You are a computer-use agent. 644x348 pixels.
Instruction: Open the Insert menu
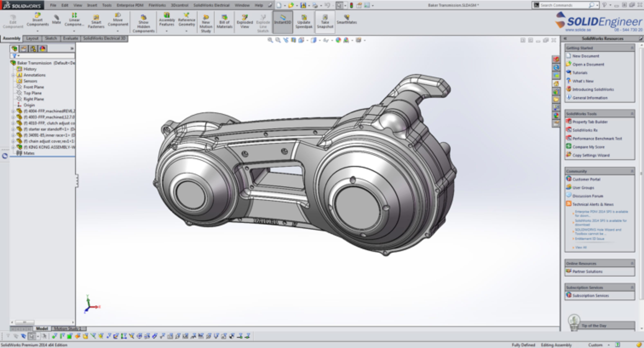point(92,5)
